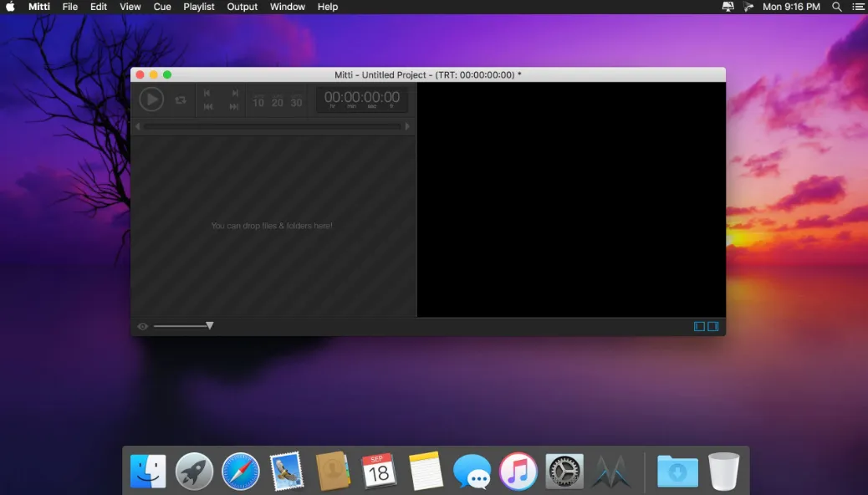Open Messages from the Dock
Screen dimensions: 868x495
472,472
